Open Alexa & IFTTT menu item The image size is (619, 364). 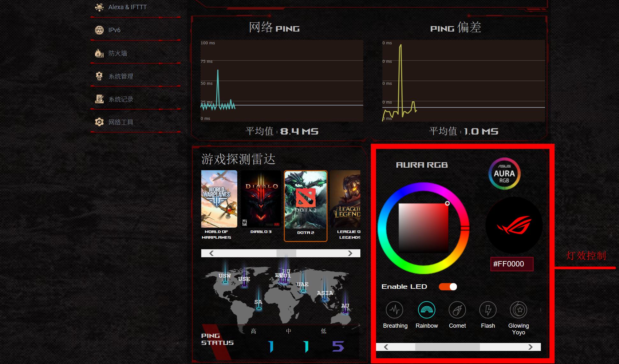pos(127,7)
